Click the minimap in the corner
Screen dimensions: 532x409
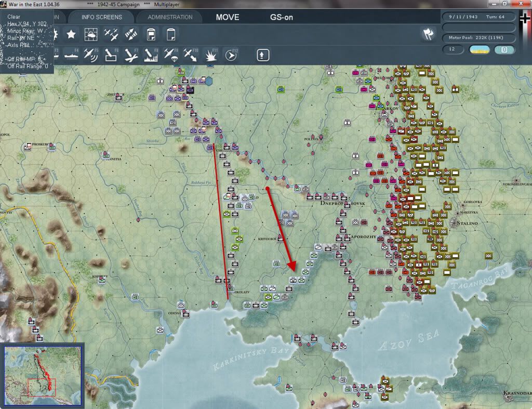[42, 375]
